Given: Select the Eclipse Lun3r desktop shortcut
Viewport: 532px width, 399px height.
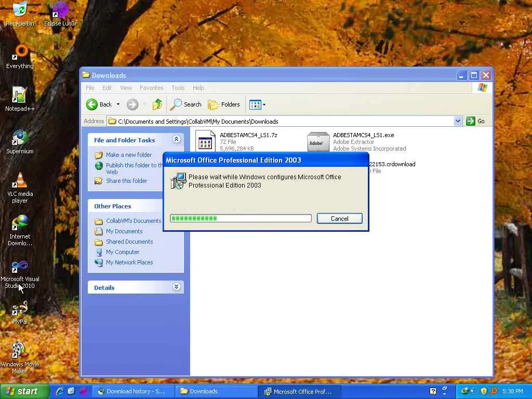Looking at the screenshot, I should pyautogui.click(x=60, y=14).
